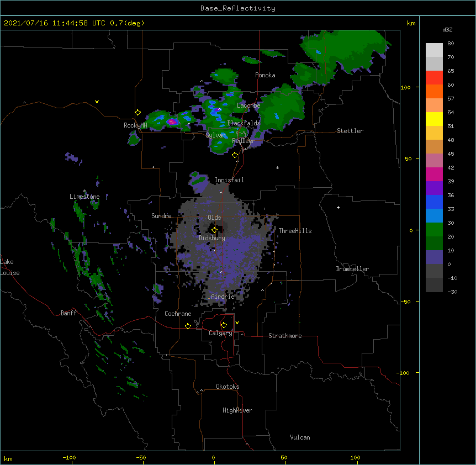Viewport: 476px width, 465px height.
Task: Click the Limestone label
Action: click(84, 197)
